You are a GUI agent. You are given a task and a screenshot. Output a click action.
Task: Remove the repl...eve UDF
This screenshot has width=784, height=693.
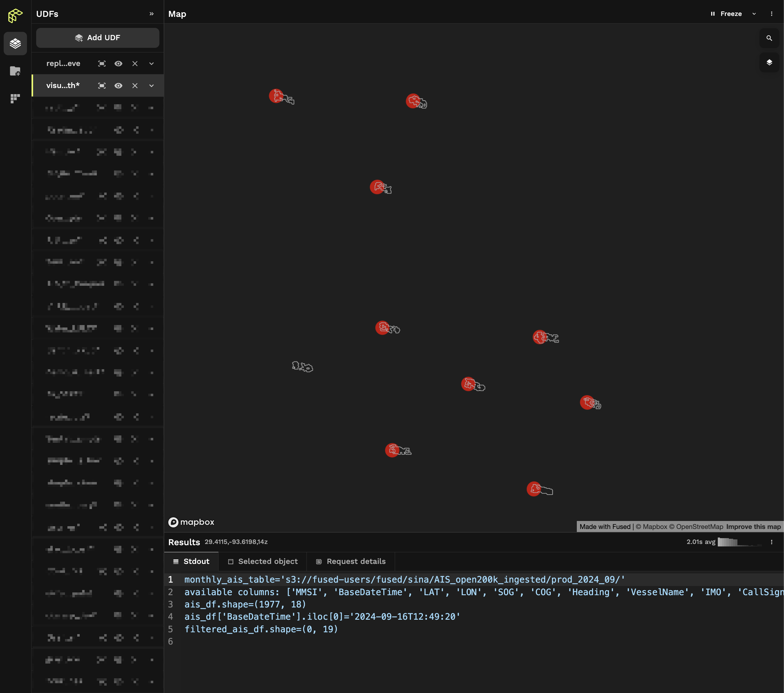135,64
